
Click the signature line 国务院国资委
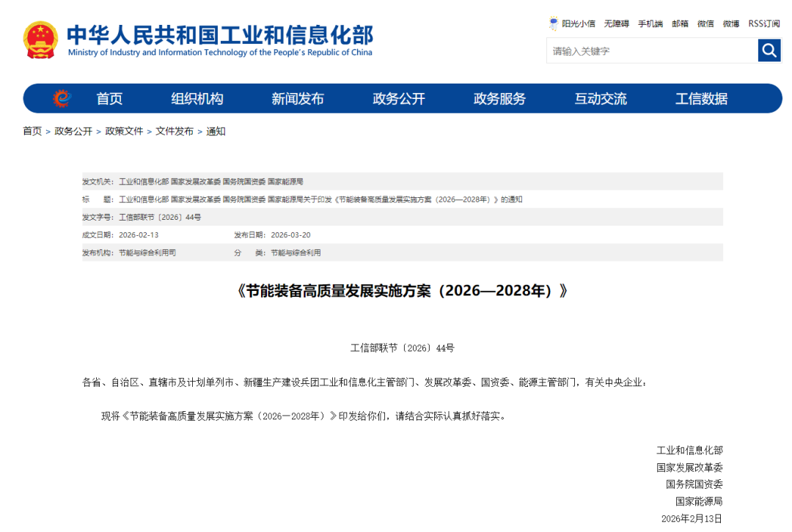694,484
